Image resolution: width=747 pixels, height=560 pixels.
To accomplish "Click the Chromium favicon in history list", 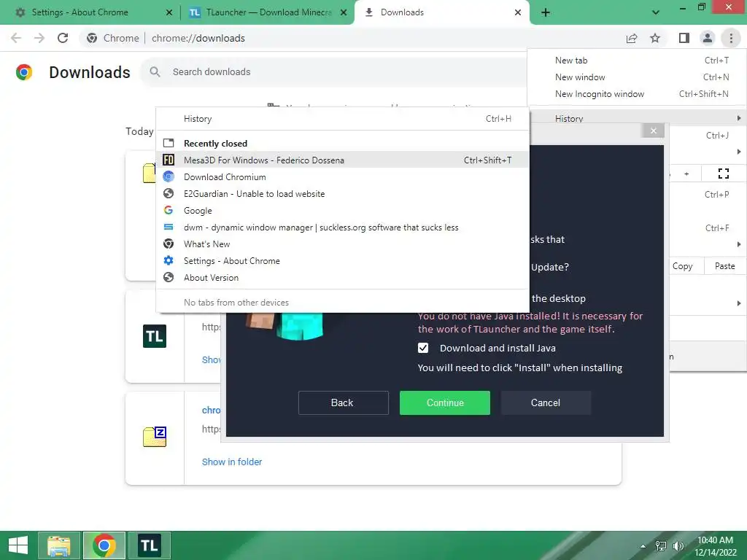I will click(169, 176).
